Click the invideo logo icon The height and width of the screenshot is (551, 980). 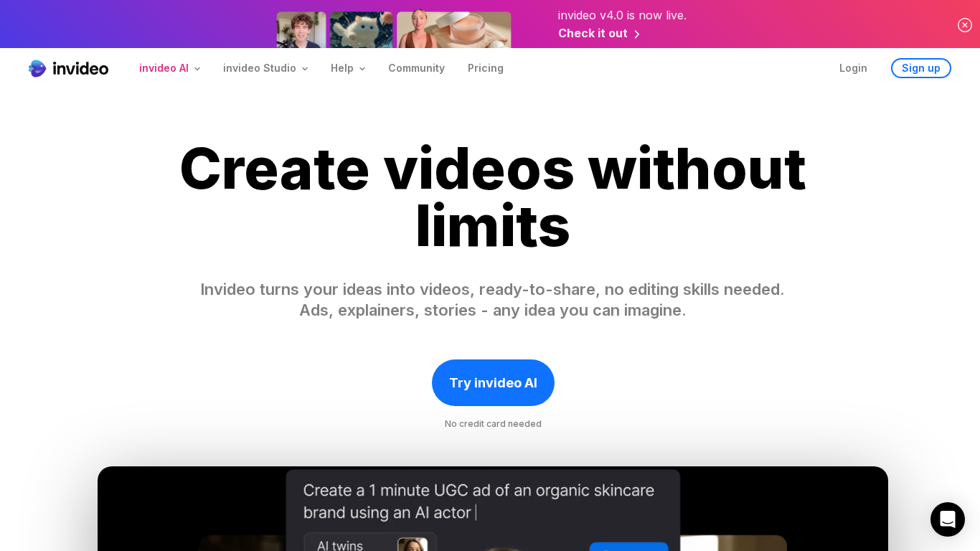(37, 68)
